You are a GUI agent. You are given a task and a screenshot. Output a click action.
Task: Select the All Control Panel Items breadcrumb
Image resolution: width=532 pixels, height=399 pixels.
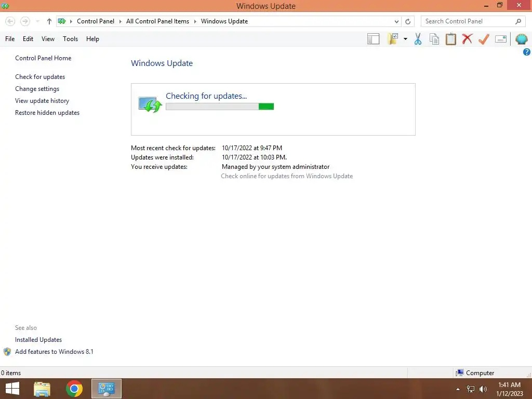[x=157, y=21]
